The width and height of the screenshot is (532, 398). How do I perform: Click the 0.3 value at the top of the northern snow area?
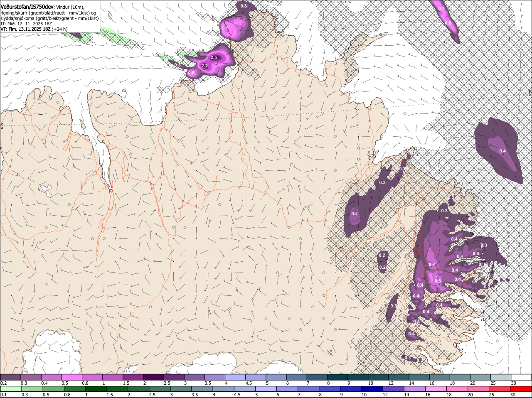(244, 6)
